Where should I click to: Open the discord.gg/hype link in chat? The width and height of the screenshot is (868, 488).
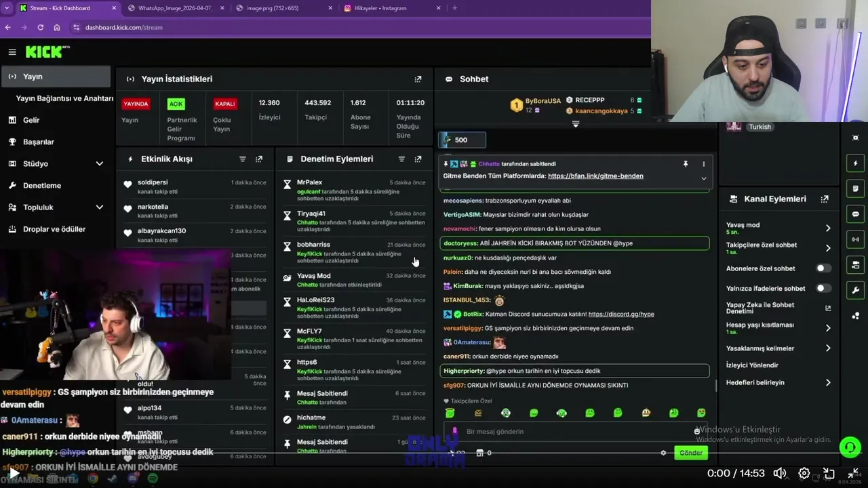click(x=621, y=314)
